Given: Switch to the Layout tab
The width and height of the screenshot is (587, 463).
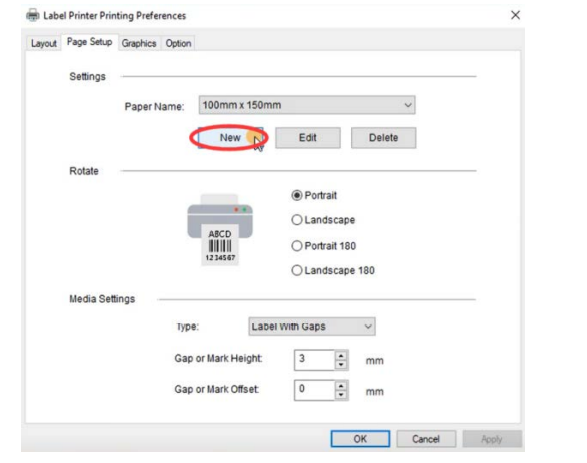Looking at the screenshot, I should 43,43.
